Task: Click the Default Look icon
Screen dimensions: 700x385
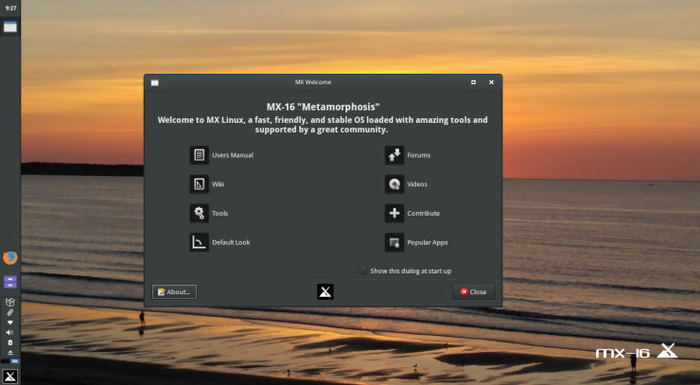Action: pos(199,242)
